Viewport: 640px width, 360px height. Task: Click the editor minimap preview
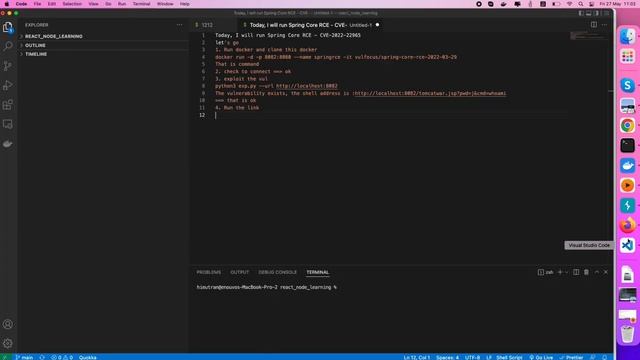[588, 36]
